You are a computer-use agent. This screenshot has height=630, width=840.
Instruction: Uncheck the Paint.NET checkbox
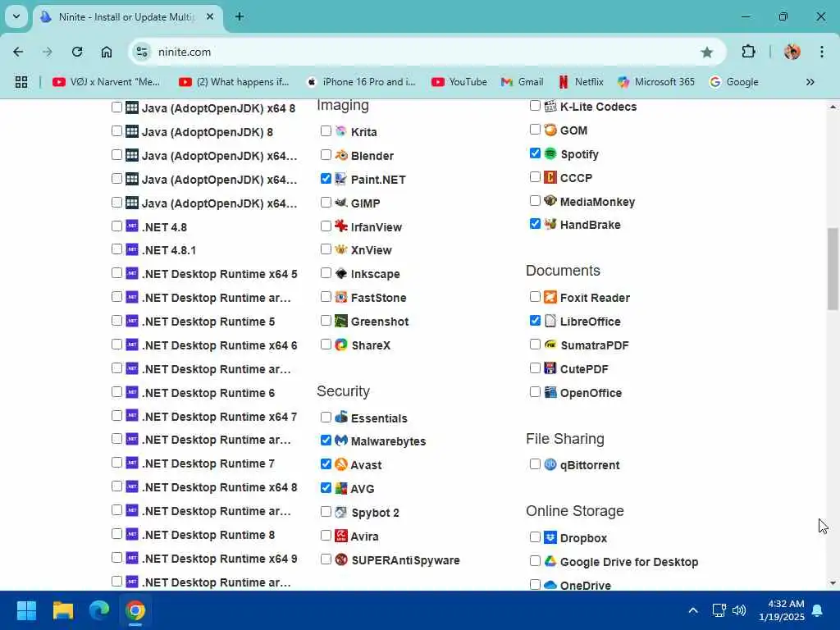[x=326, y=178]
